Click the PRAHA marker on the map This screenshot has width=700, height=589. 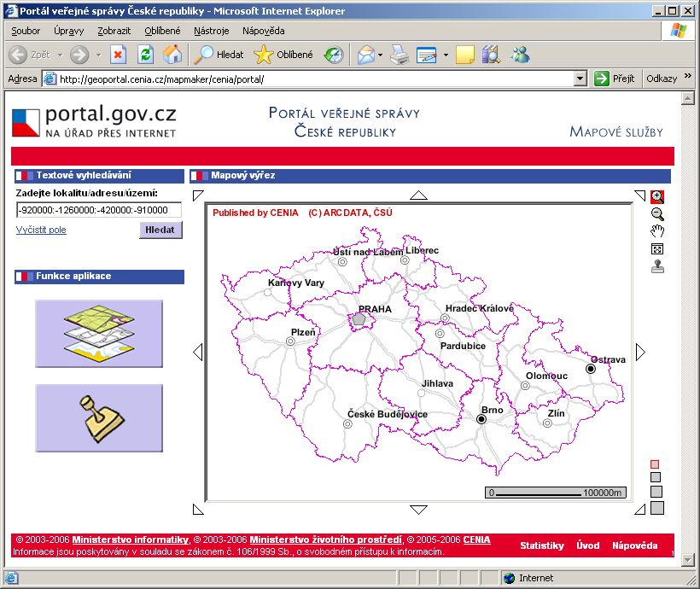(x=359, y=319)
